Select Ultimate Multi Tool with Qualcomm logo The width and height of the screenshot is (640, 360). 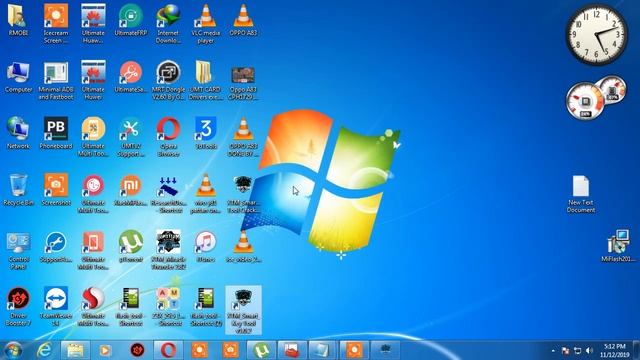[93, 307]
